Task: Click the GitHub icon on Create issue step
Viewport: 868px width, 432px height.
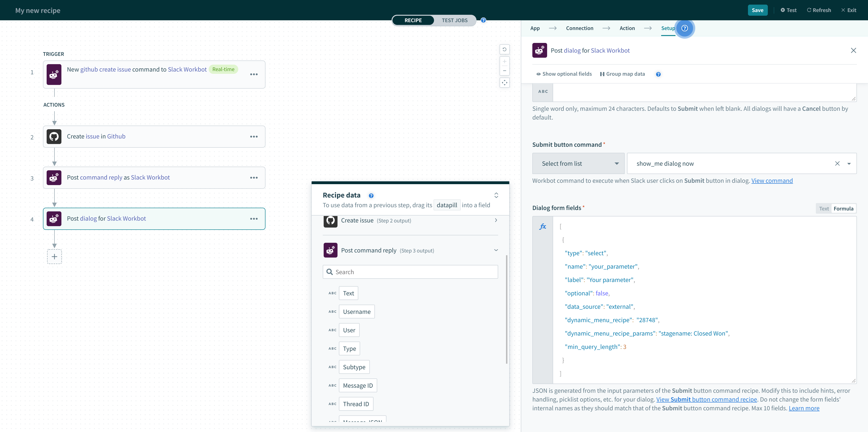Action: pos(54,136)
